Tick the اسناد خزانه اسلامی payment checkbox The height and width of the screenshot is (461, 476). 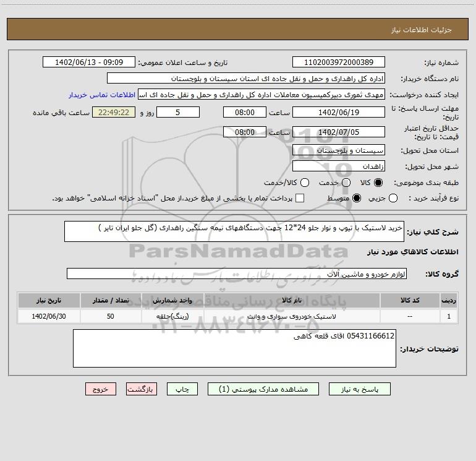(300, 198)
